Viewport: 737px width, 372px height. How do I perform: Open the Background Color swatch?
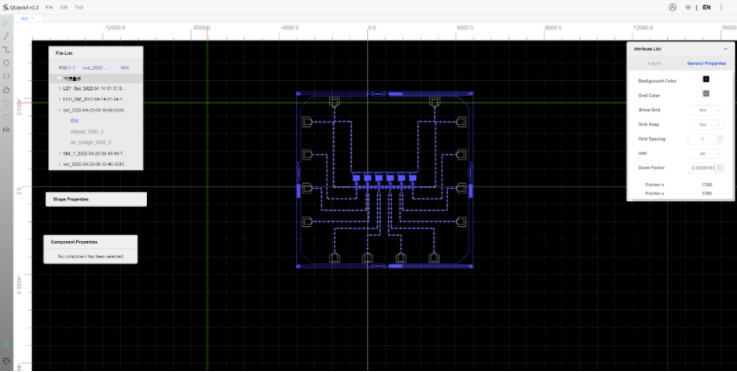tap(706, 79)
